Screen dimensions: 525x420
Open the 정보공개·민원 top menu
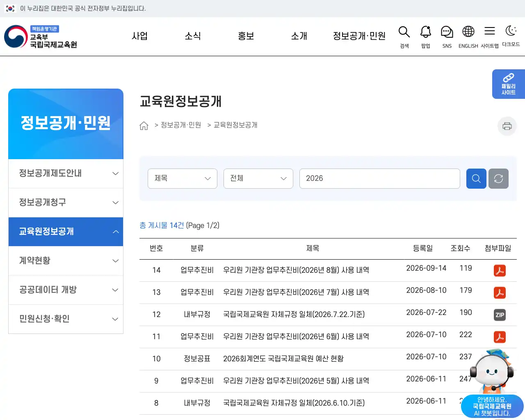(359, 36)
